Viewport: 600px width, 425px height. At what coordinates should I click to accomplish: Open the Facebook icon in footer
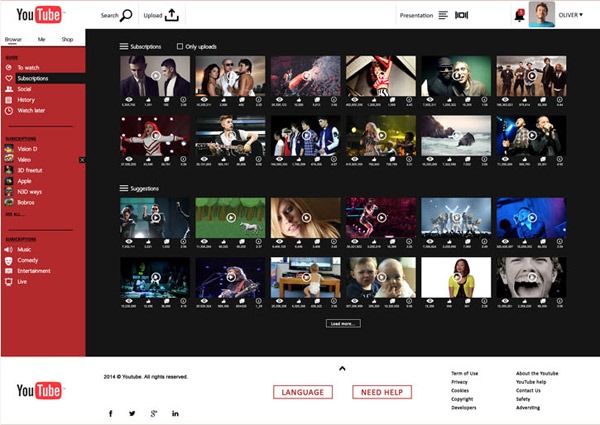point(111,413)
